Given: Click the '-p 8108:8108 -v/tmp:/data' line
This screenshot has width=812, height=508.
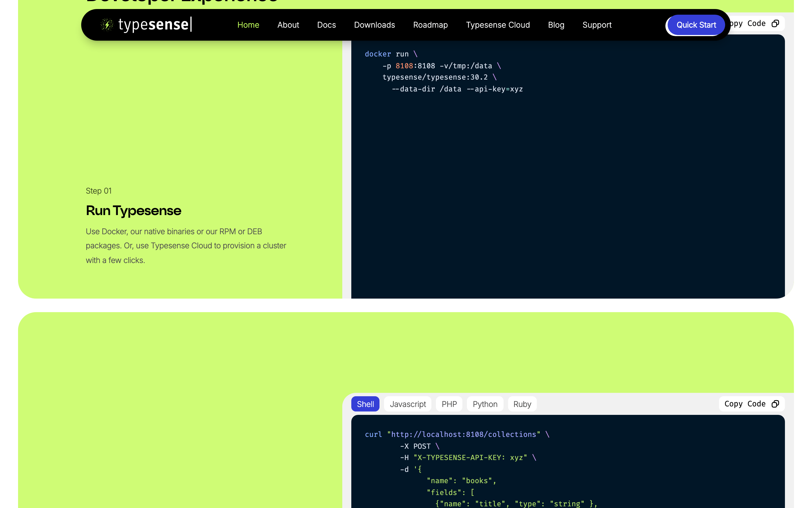Looking at the screenshot, I should click(x=442, y=66).
